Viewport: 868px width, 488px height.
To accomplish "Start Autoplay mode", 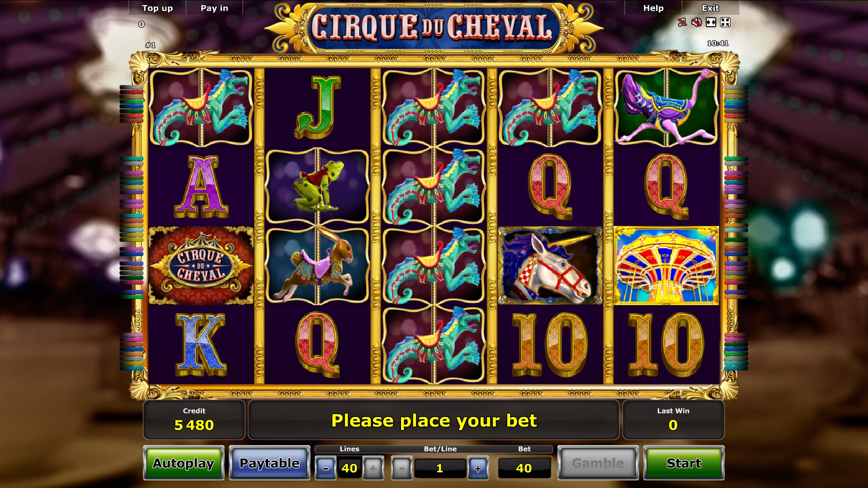I will [x=184, y=463].
